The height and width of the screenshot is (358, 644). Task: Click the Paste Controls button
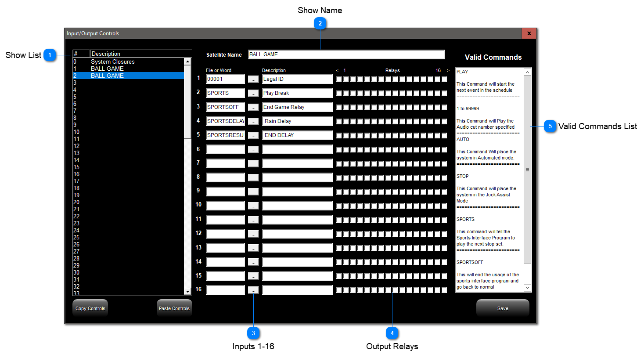pyautogui.click(x=174, y=308)
